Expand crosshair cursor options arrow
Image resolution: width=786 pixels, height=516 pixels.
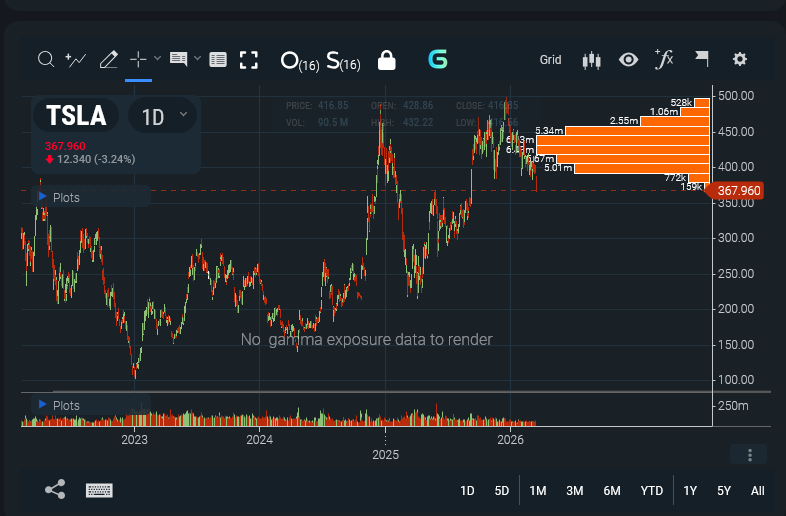157,58
